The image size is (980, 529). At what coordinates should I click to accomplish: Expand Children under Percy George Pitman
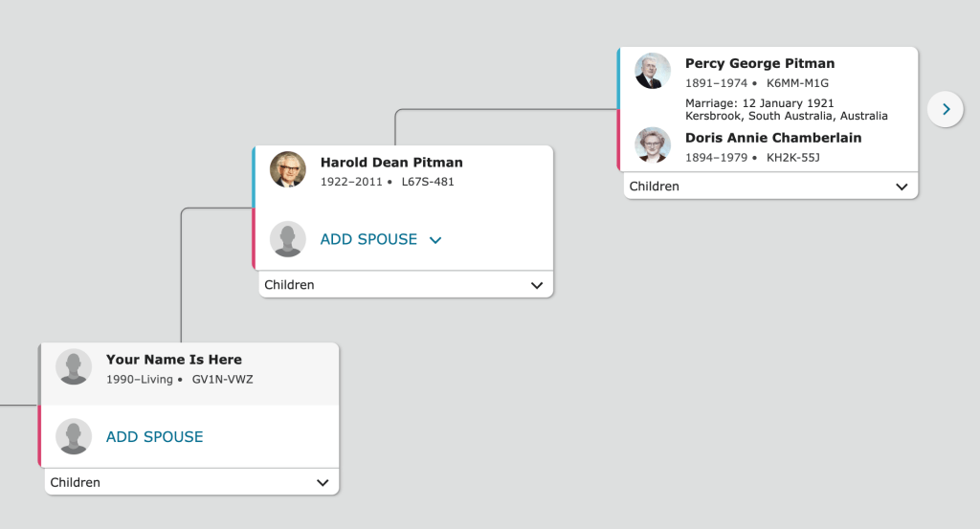click(x=901, y=187)
